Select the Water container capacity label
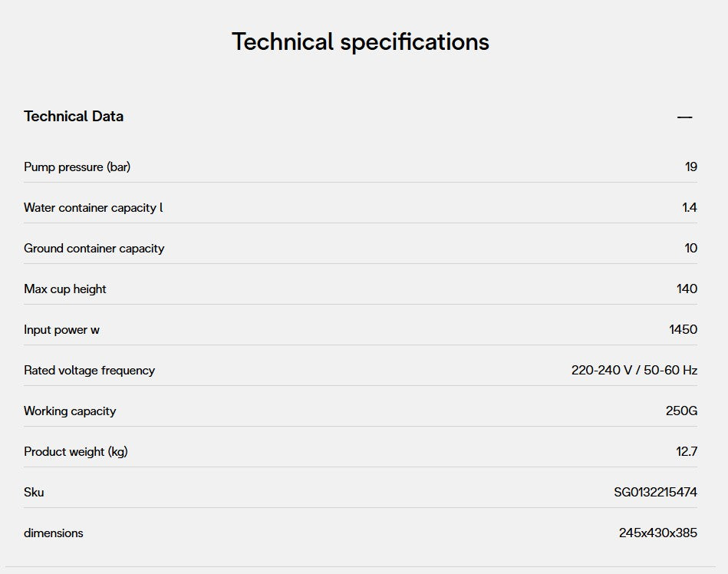 tap(94, 208)
